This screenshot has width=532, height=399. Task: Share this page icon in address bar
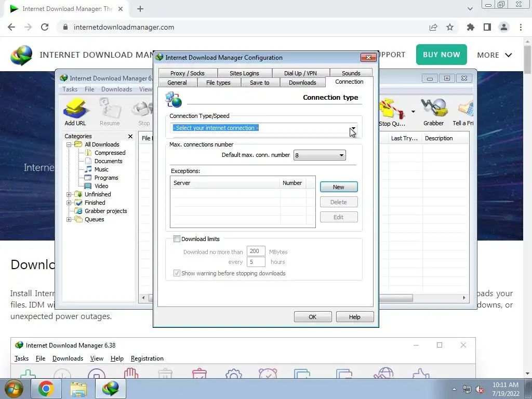pyautogui.click(x=433, y=27)
